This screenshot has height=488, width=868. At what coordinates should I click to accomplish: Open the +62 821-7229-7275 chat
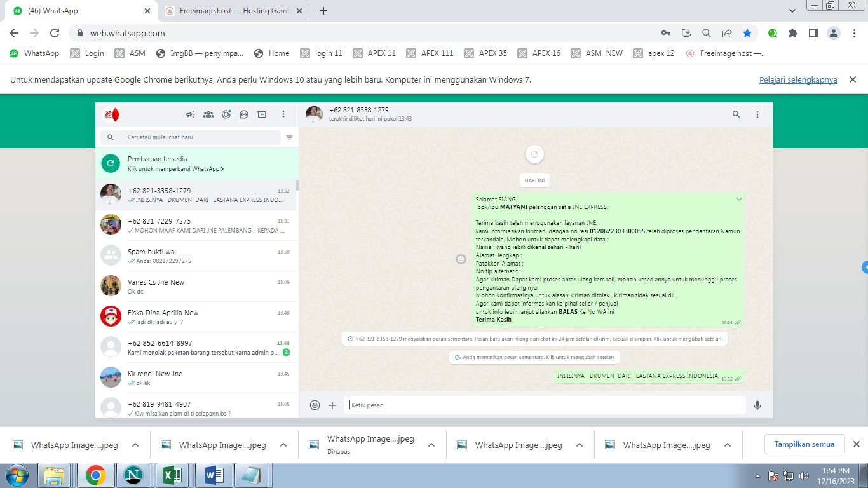pyautogui.click(x=196, y=226)
